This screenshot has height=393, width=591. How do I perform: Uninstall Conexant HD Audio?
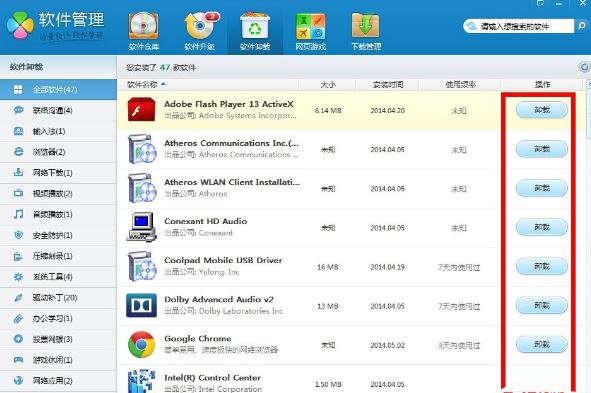pyautogui.click(x=542, y=227)
